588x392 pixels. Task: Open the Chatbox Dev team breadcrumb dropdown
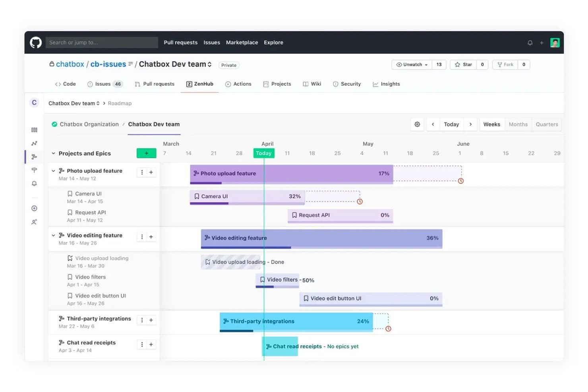click(x=74, y=103)
